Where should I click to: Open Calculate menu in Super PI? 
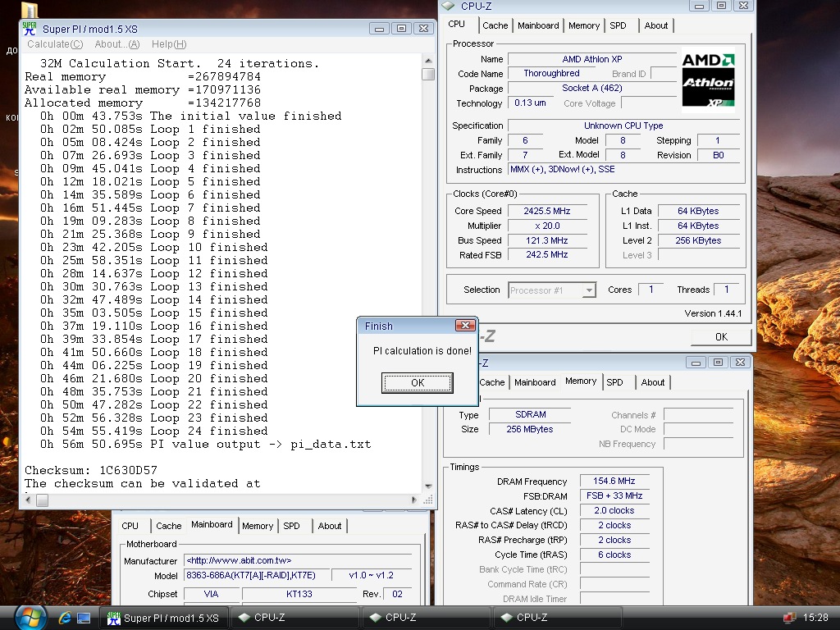click(x=55, y=44)
